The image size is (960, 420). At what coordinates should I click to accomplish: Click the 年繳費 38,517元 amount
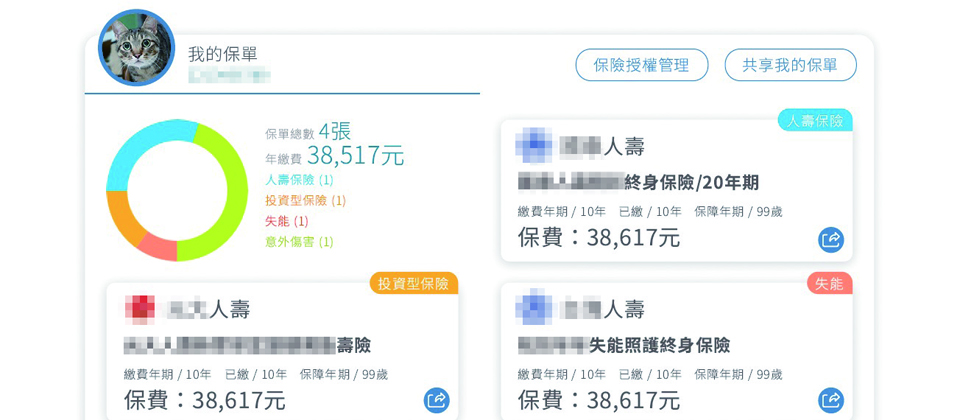coord(334,156)
